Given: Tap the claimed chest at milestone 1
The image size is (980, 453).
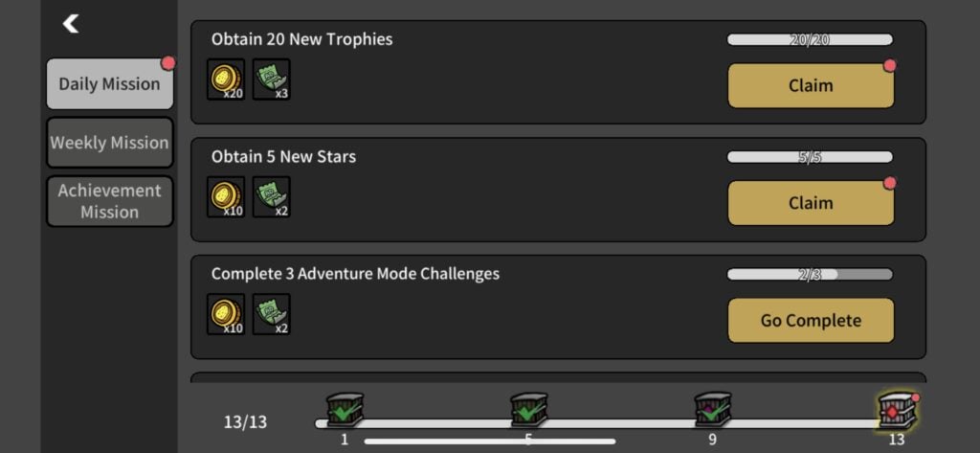Looking at the screenshot, I should coord(345,410).
